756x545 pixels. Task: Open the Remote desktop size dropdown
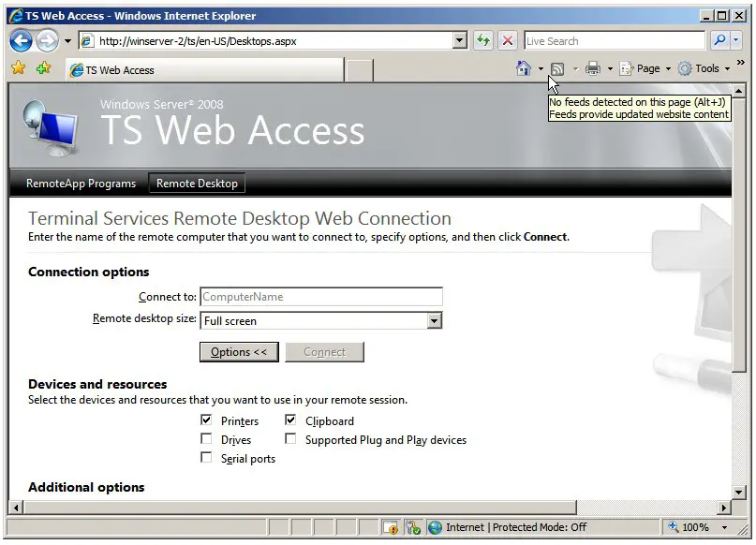coord(434,320)
